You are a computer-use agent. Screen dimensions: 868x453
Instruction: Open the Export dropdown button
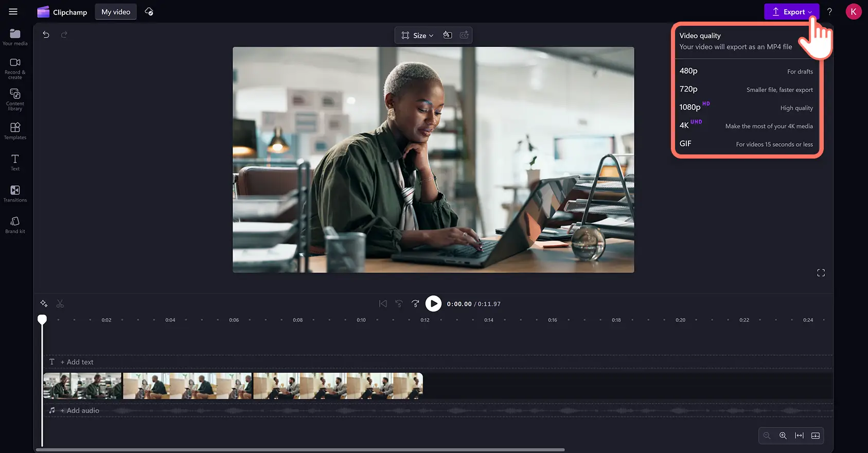pos(791,12)
